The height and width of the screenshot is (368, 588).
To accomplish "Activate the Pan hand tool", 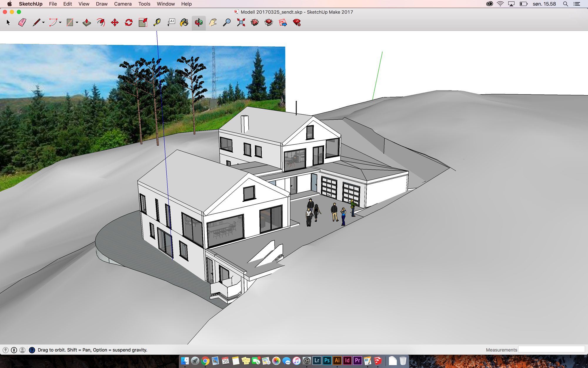I will 213,22.
